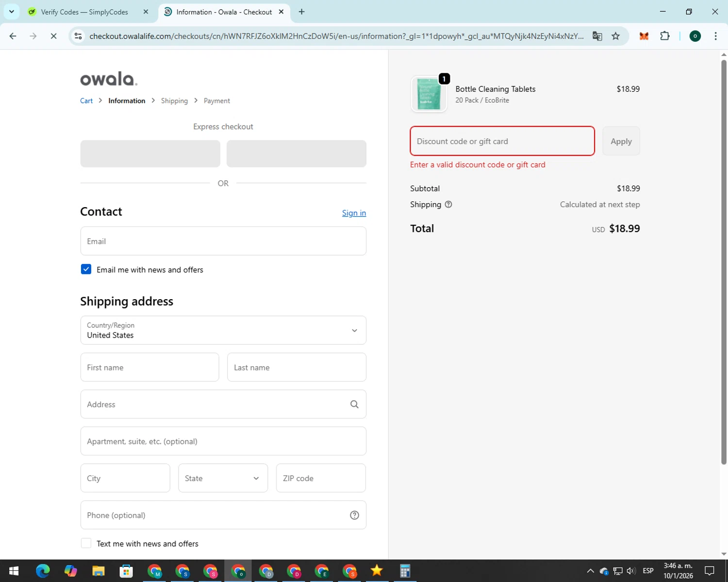Open File Explorer from the taskbar
Viewport: 728px width, 582px height.
tap(99, 571)
